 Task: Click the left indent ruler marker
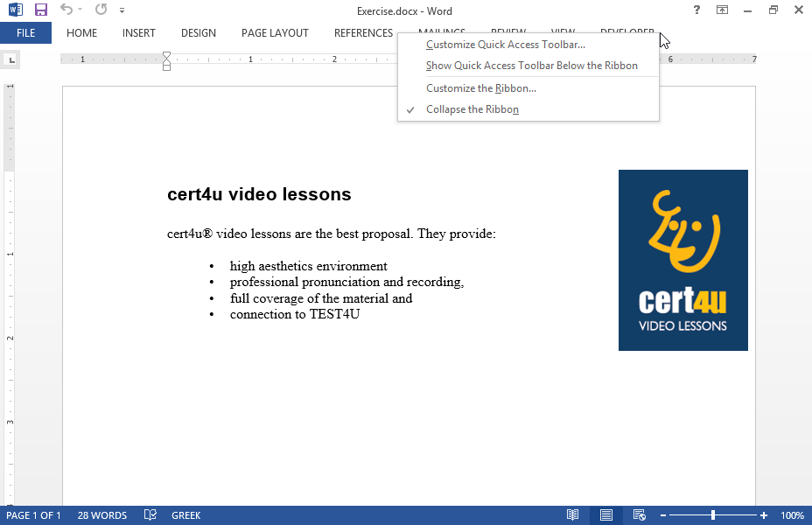click(167, 66)
